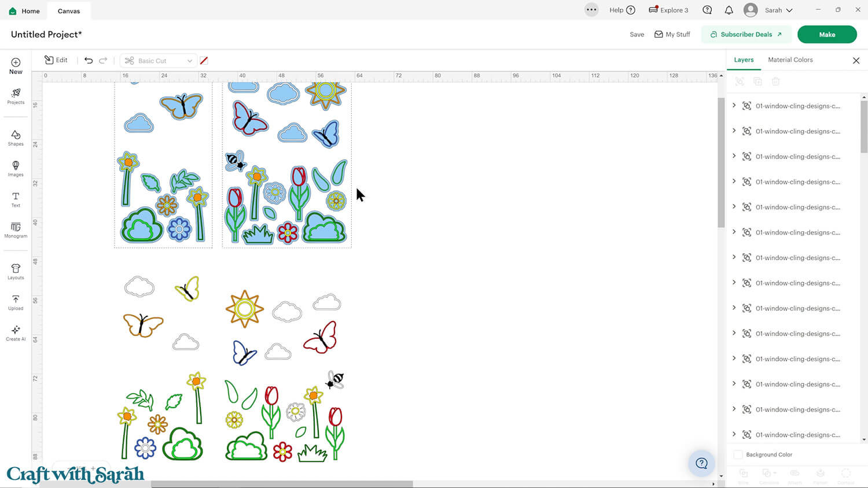Click the Upload icon
Image resolution: width=868 pixels, height=488 pixels.
pyautogui.click(x=16, y=302)
